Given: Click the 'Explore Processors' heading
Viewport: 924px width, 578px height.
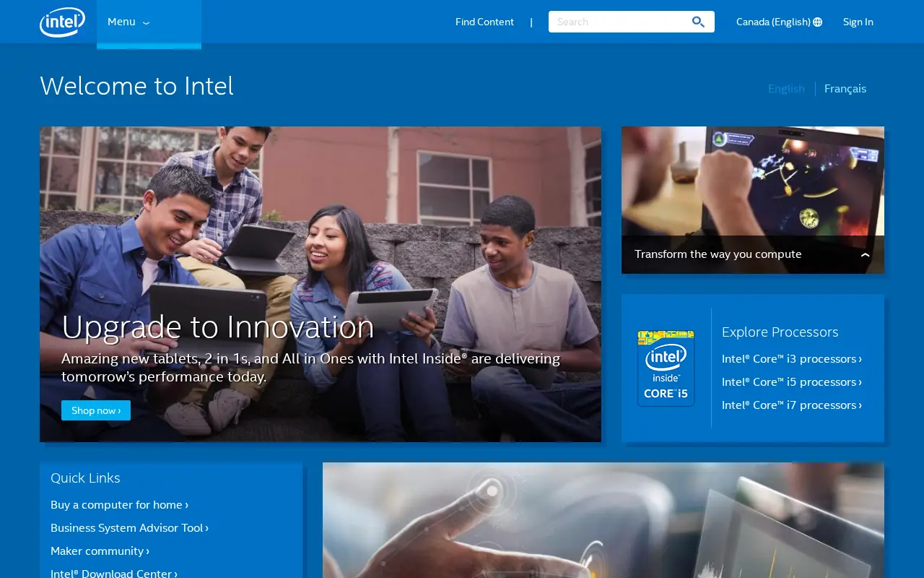Looking at the screenshot, I should (x=780, y=332).
